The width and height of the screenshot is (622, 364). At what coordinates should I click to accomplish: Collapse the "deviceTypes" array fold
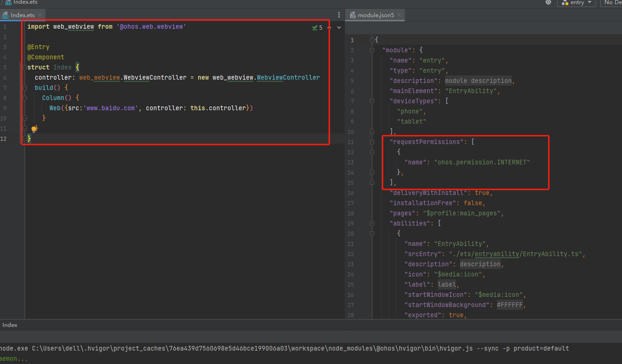pos(372,101)
